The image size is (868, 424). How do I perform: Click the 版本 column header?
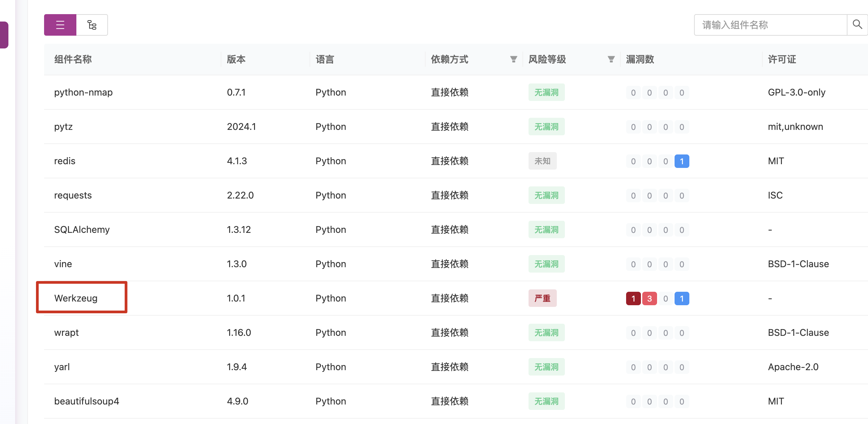[x=236, y=59]
